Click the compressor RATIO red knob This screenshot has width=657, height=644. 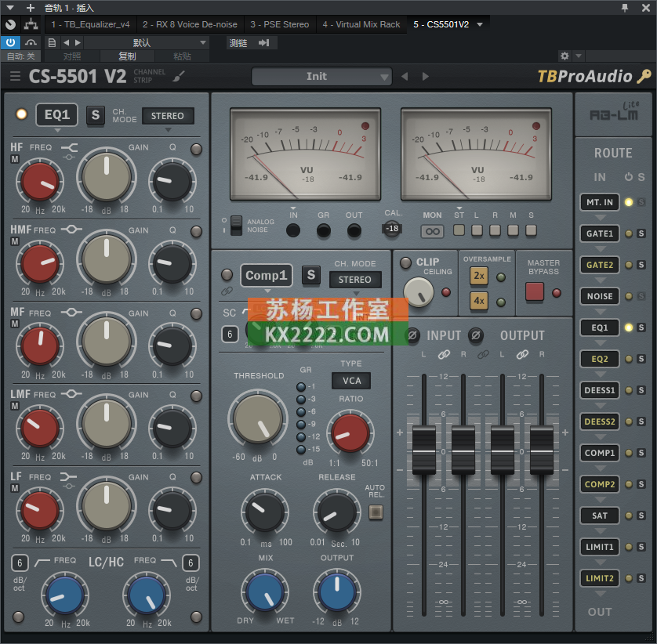350,433
